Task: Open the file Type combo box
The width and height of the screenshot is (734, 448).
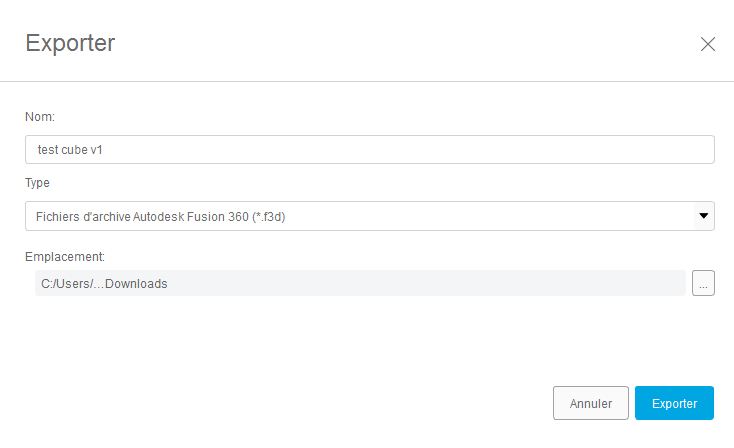Action: coord(360,216)
